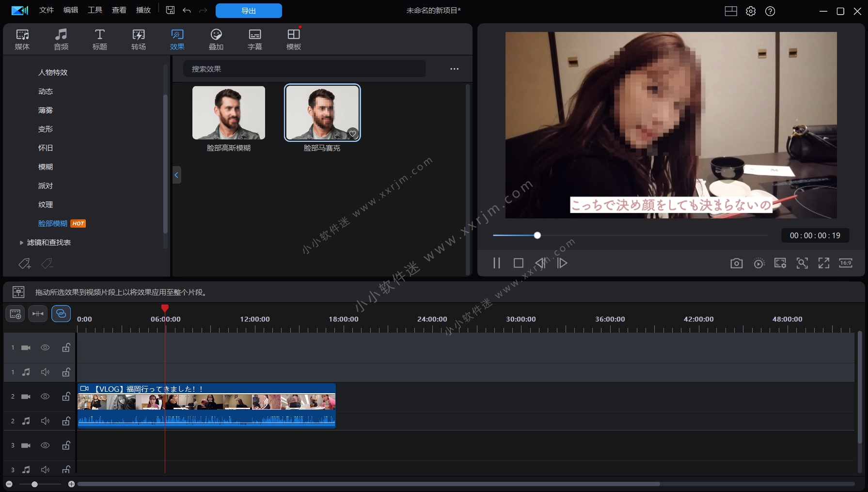Image resolution: width=868 pixels, height=492 pixels.
Task: Expand the 滤镜和查找表 category
Action: pos(21,242)
